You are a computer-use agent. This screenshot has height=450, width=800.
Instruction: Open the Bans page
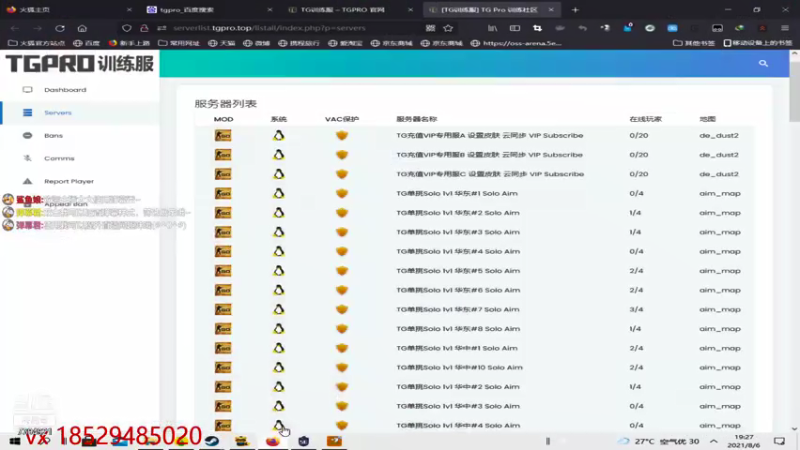coord(53,136)
